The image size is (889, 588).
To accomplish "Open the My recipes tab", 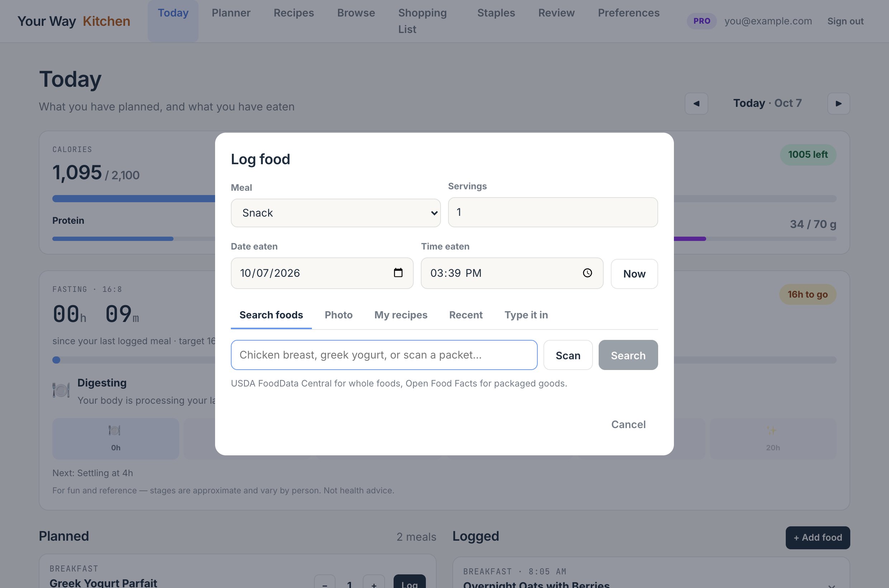I will click(x=401, y=315).
